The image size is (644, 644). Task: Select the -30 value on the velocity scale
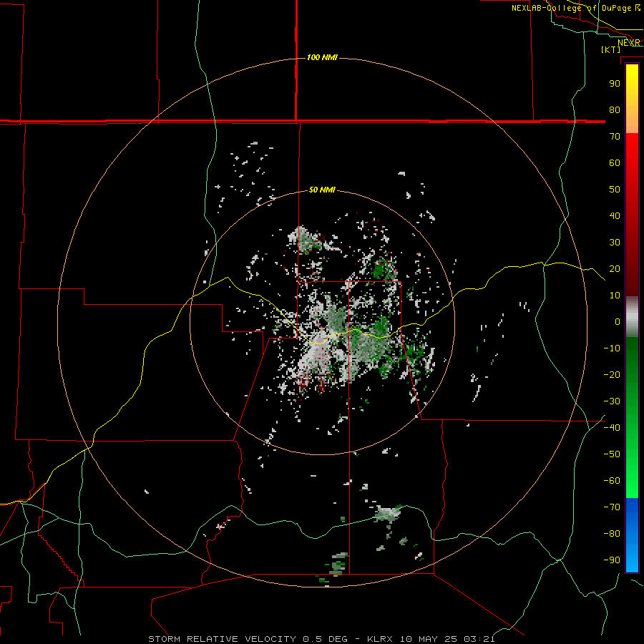612,401
